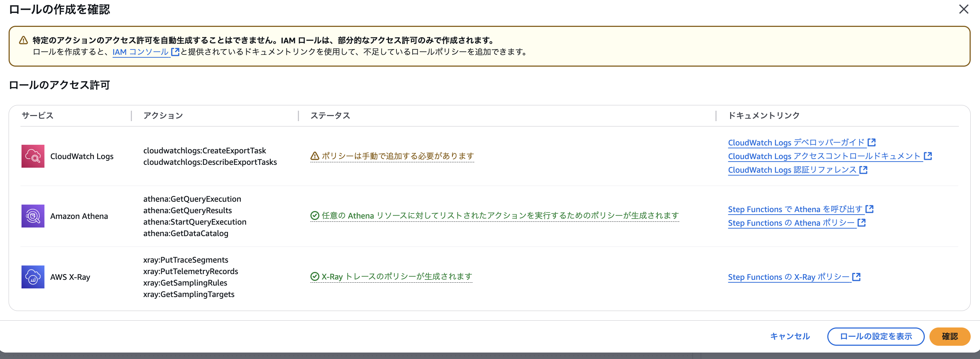Click X-Ray トレースのポリシーが生成されます status text
Screen dimensions: 980x359
click(397, 277)
